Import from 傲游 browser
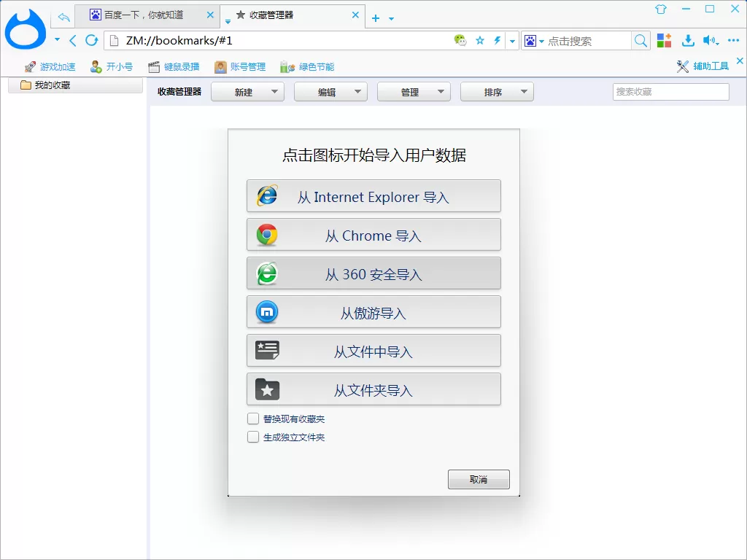This screenshot has width=747, height=560. 373,312
